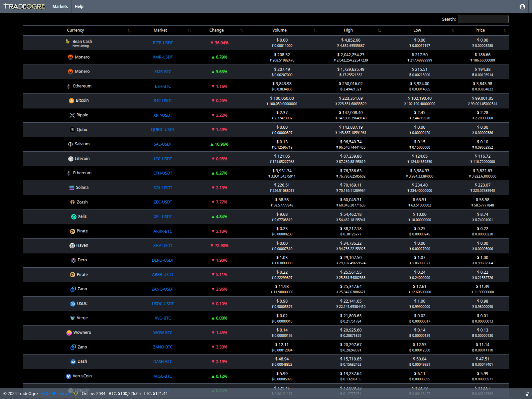The height and width of the screenshot is (399, 532).
Task: Click the DERO-USDT market link
Action: [163, 260]
